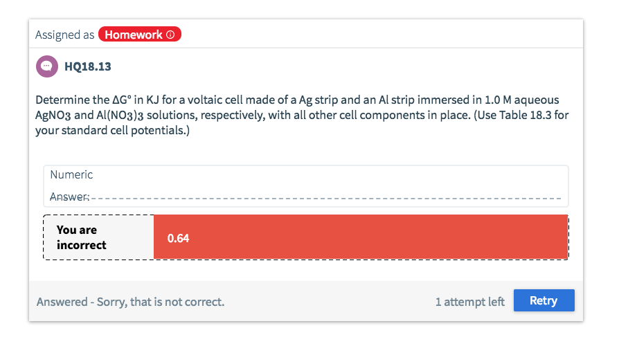Click the 0.64 value text
Screen dimensions: 619x364
pos(178,238)
